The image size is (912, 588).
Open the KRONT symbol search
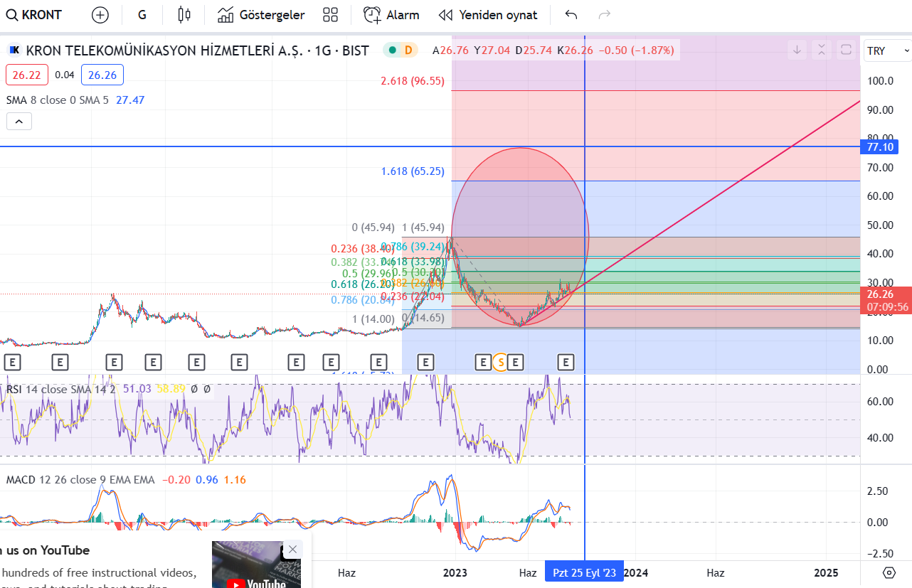34,14
